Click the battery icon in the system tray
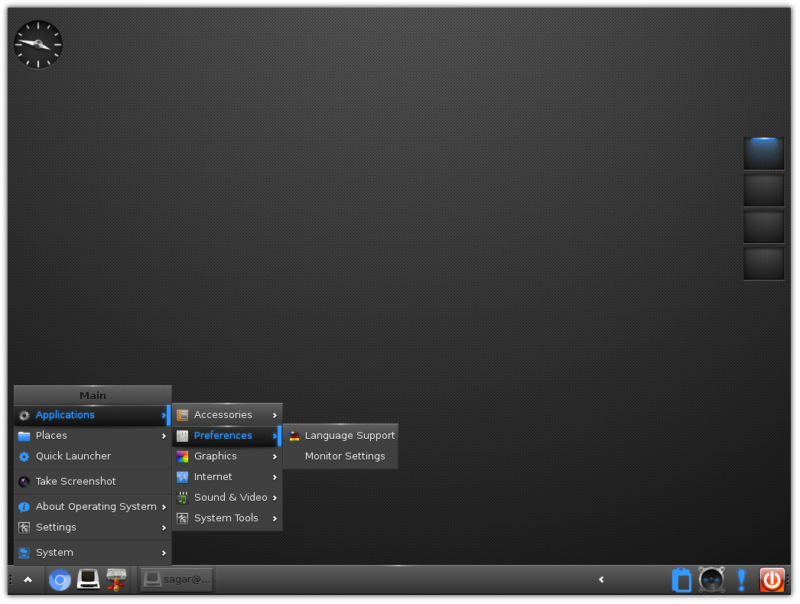The image size is (800, 604). [x=681, y=579]
